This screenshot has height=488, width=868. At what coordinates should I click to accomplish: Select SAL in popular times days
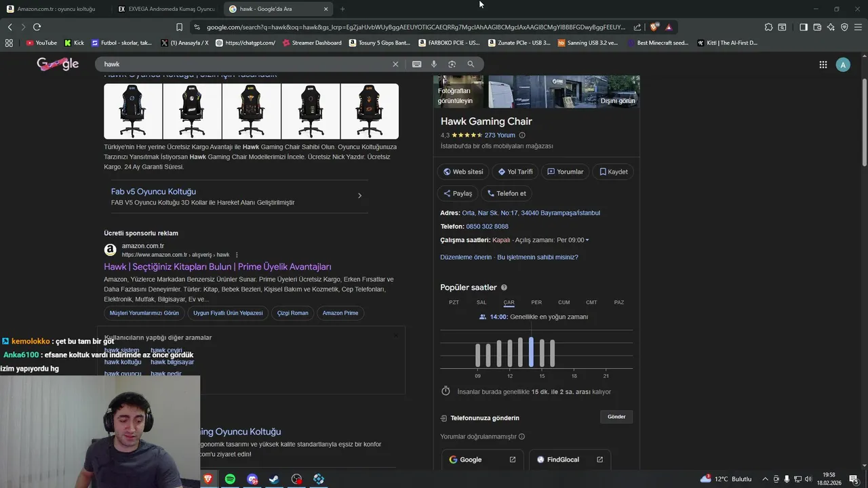[481, 302]
